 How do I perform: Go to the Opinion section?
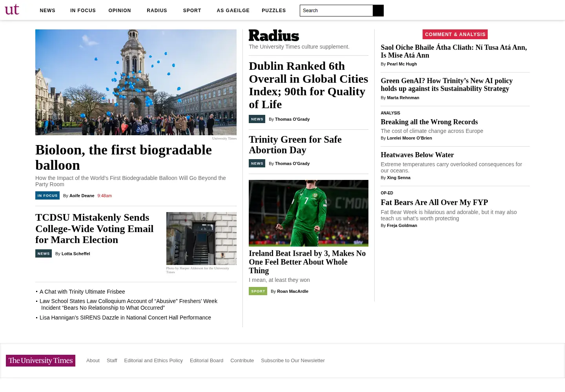point(120,11)
